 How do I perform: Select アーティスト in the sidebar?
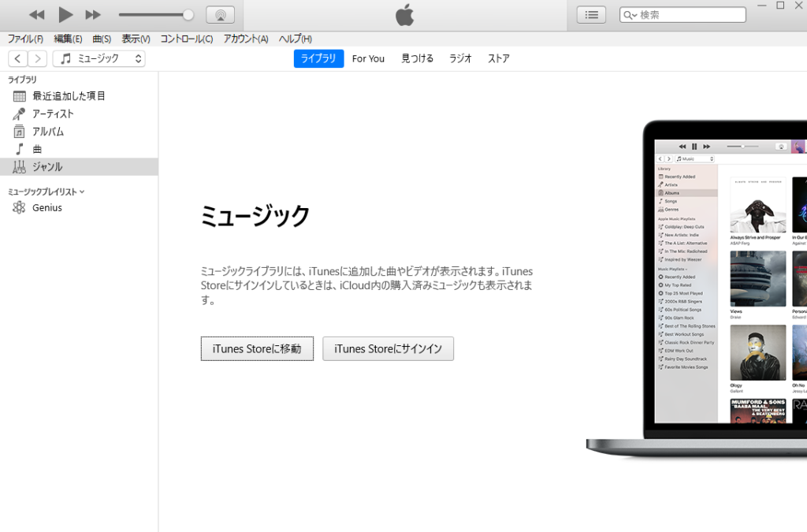coord(80,113)
